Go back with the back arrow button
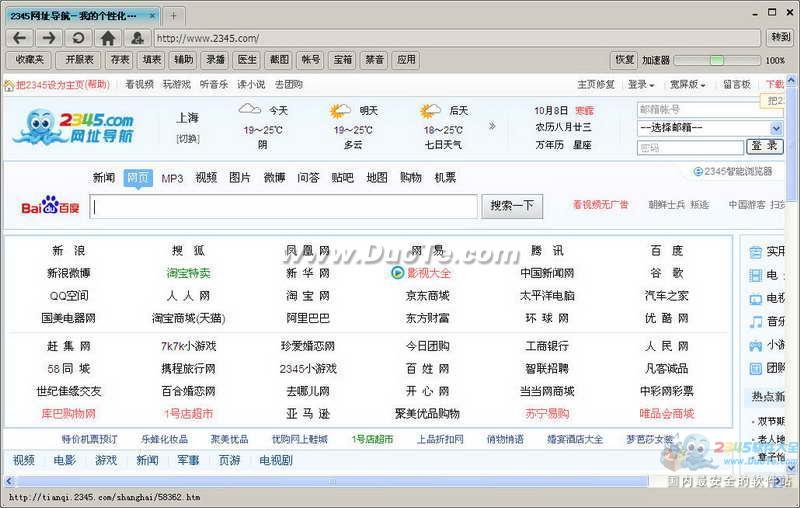800x508 pixels. pos(19,38)
